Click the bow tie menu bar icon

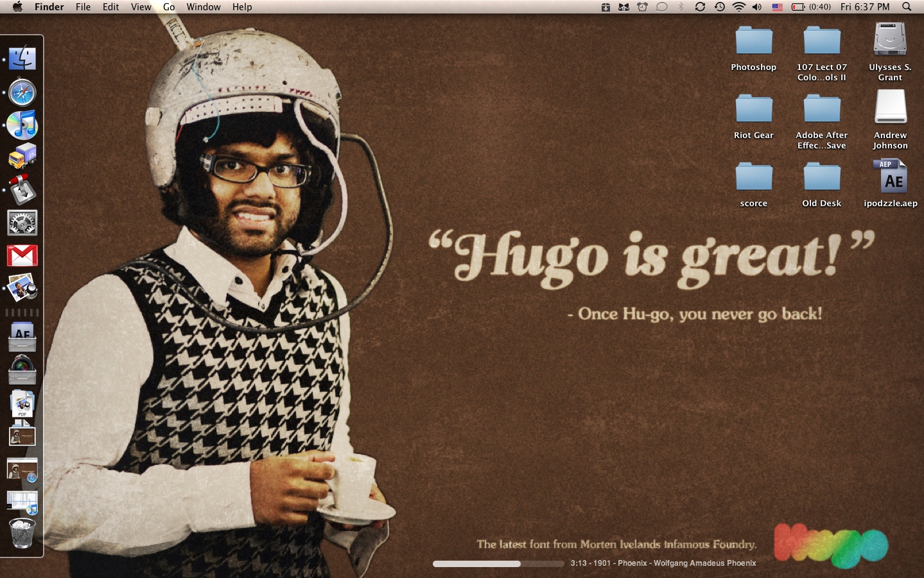(623, 7)
